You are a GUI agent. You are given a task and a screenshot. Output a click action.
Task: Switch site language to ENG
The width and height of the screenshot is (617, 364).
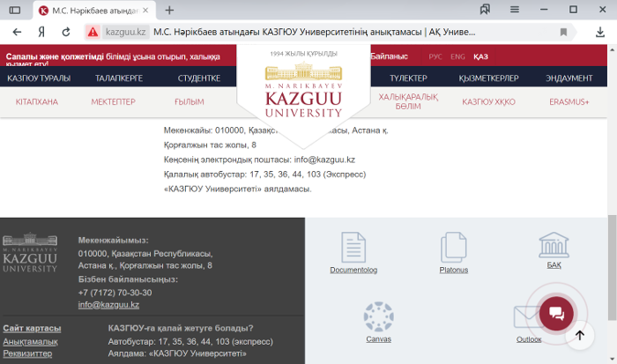[x=457, y=56]
